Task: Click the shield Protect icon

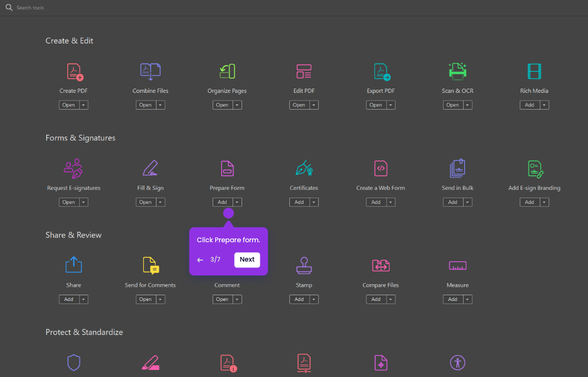Action: (74, 362)
